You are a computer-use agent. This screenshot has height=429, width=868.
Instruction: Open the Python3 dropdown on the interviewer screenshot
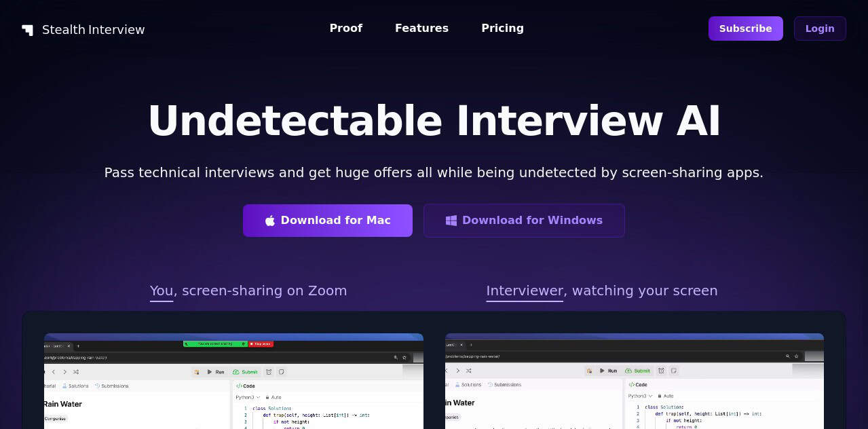click(x=639, y=396)
